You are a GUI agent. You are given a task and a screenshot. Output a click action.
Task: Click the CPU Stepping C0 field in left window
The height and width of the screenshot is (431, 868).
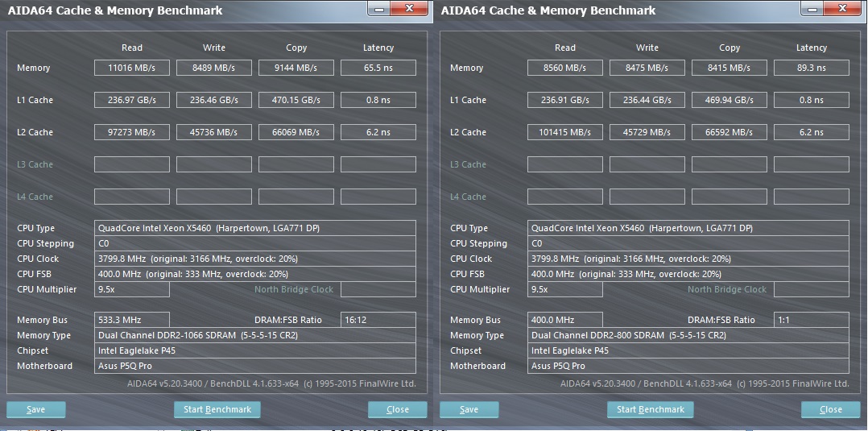[x=254, y=243]
